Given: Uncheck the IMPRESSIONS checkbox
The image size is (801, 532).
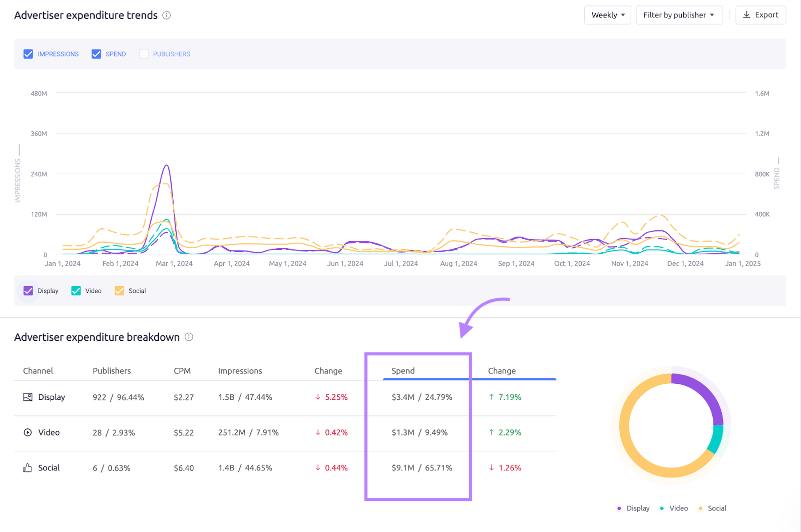Looking at the screenshot, I should [x=29, y=54].
